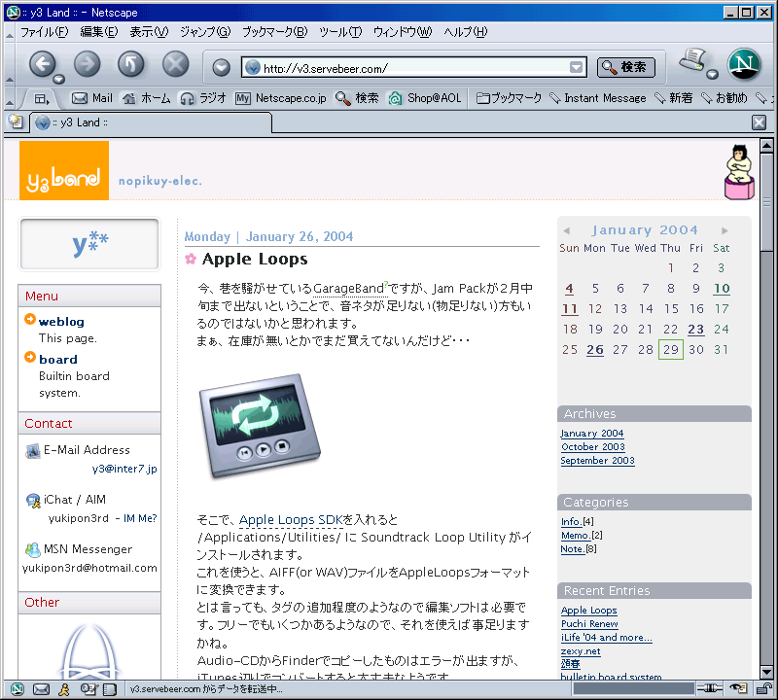Close the current tab with X button
This screenshot has width=778, height=700.
click(760, 122)
